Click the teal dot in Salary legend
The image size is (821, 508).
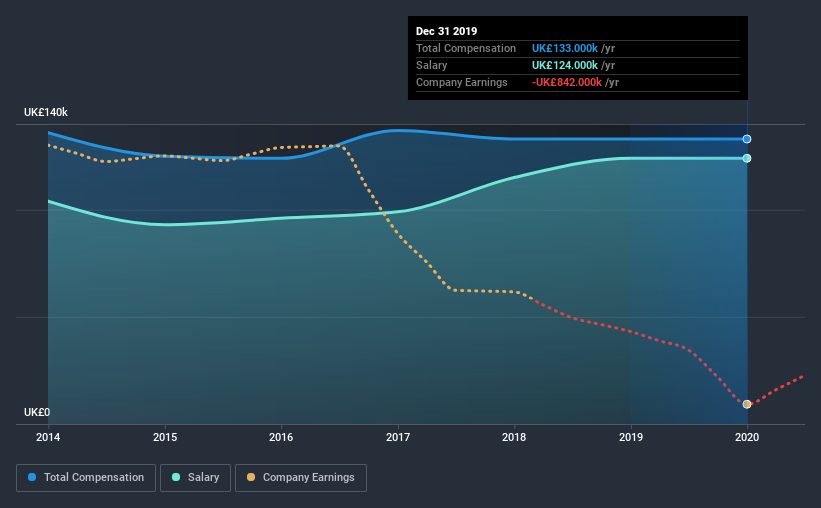point(176,477)
